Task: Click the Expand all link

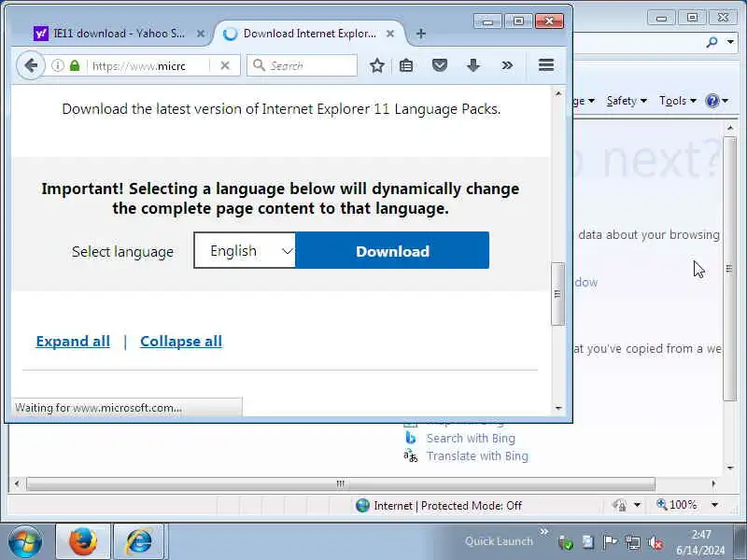Action: pyautogui.click(x=73, y=342)
